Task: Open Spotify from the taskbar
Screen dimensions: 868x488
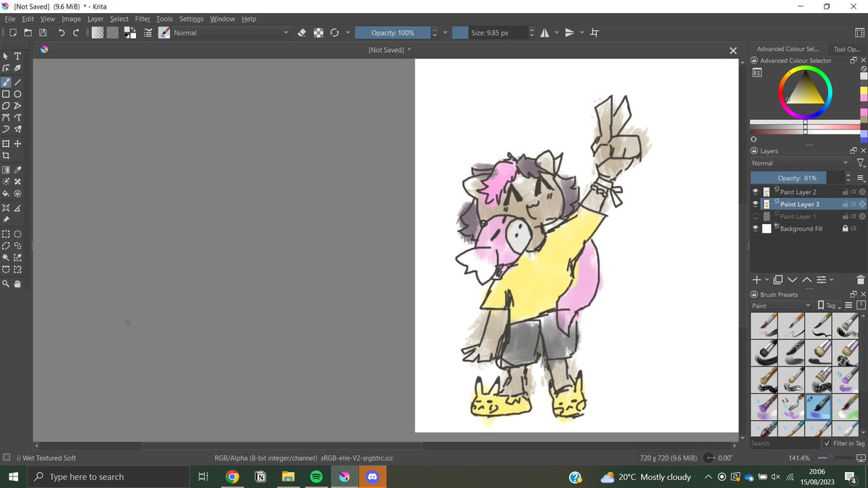Action: point(316,477)
